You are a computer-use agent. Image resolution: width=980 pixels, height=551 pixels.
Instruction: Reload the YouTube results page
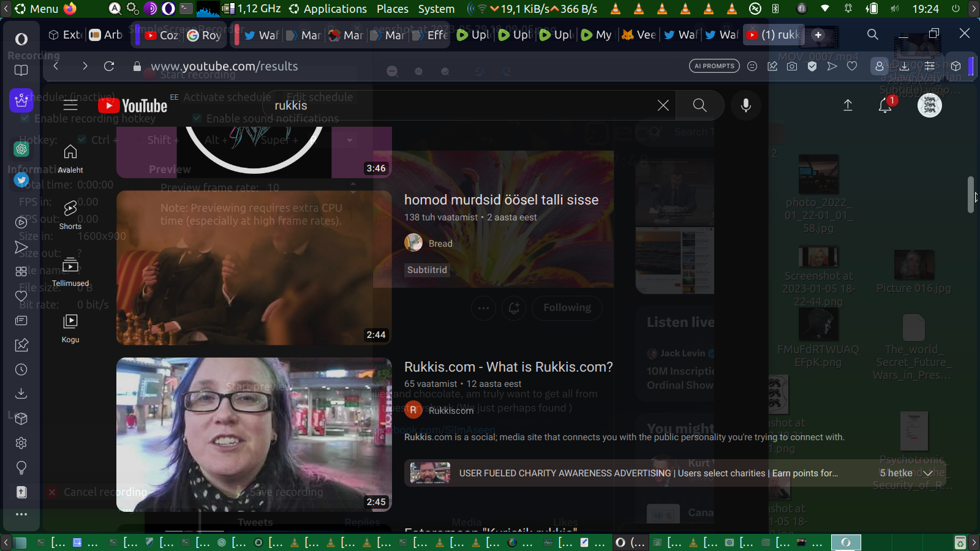point(109,66)
